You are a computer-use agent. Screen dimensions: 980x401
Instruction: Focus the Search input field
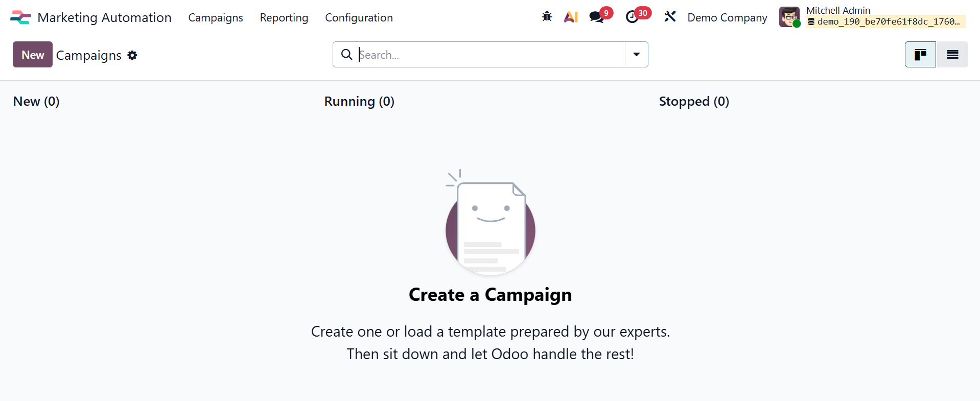(489, 55)
